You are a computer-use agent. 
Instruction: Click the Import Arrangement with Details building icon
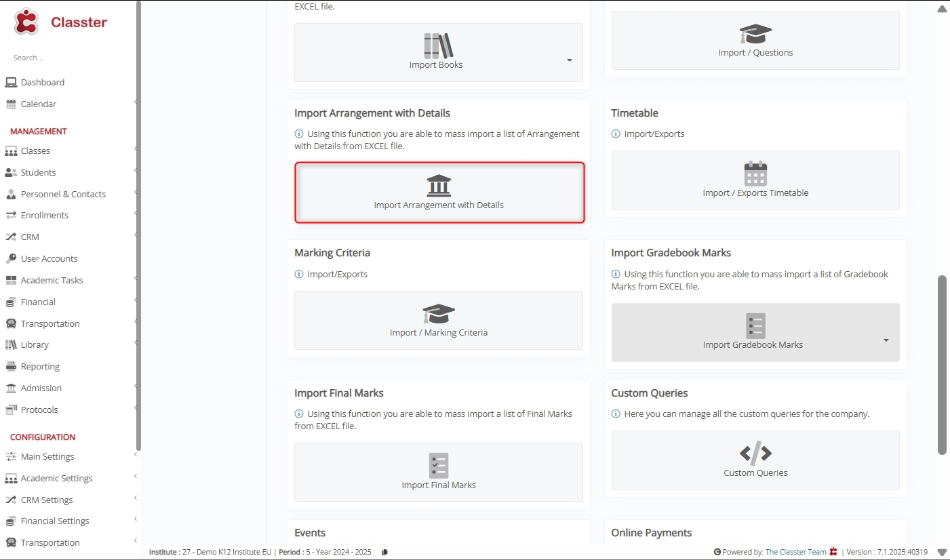[x=439, y=185]
